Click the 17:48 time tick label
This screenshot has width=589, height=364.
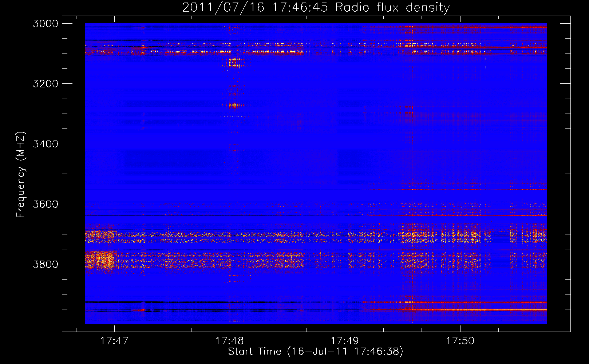tap(229, 341)
